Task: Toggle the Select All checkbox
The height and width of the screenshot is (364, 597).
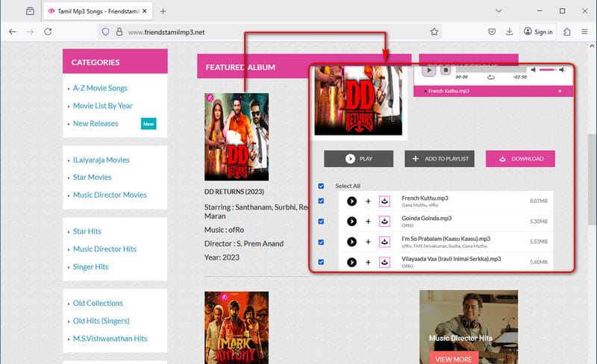Action: [x=321, y=186]
